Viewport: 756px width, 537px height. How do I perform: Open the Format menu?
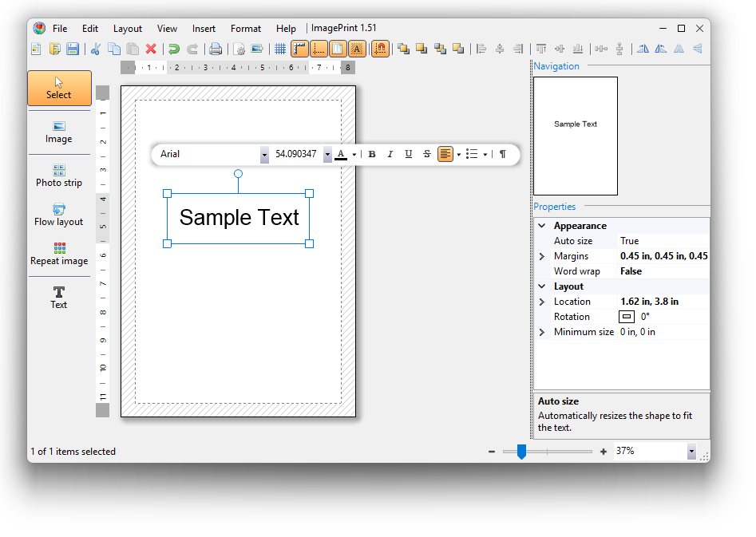coord(246,29)
